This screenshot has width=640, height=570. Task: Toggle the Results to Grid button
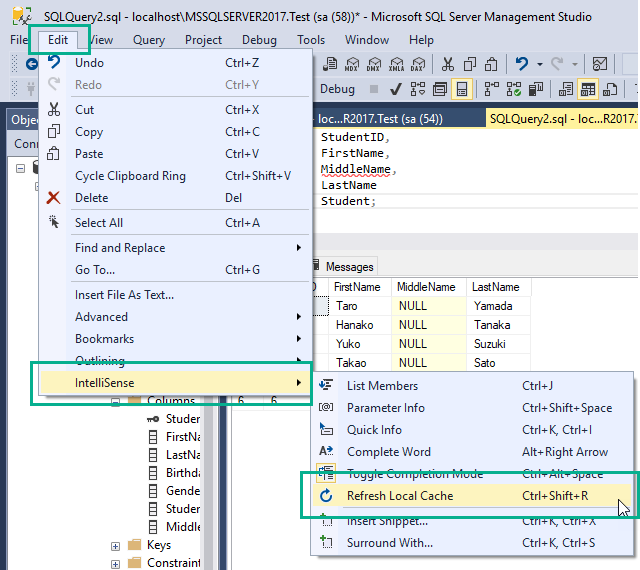click(587, 89)
